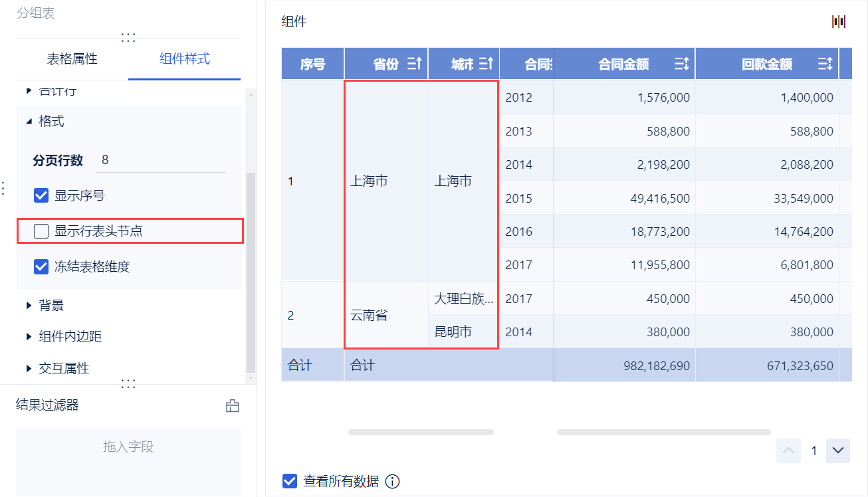Click the 结果过滤器 section title
Image resolution: width=868 pixels, height=497 pixels.
pyautogui.click(x=47, y=405)
